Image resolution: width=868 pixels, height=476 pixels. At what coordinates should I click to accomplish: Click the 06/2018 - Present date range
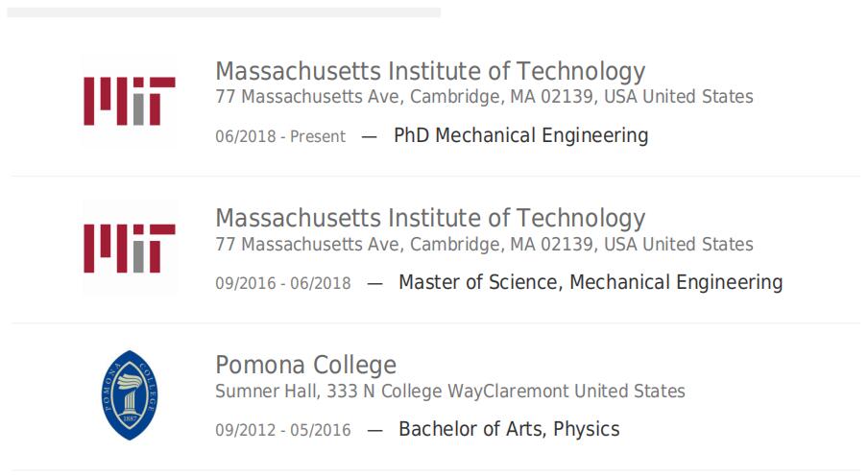(x=280, y=136)
